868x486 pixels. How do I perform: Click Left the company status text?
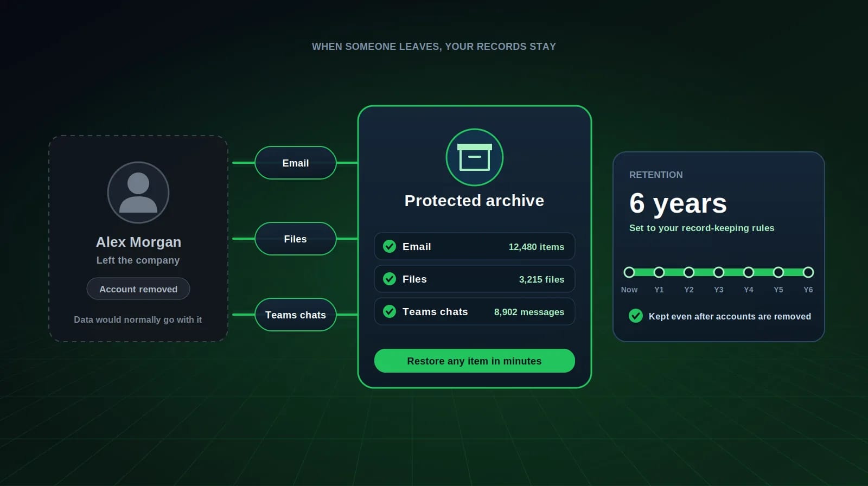[x=138, y=260]
